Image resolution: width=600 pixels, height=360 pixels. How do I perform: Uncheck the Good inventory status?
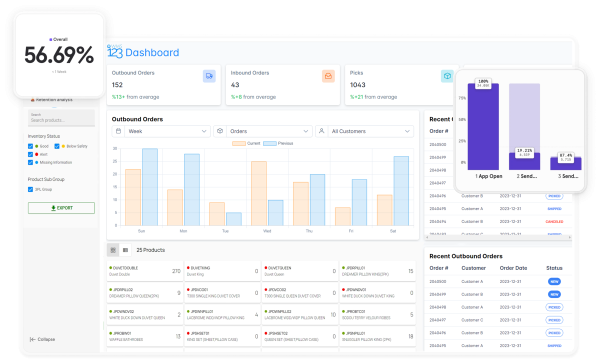[x=30, y=146]
